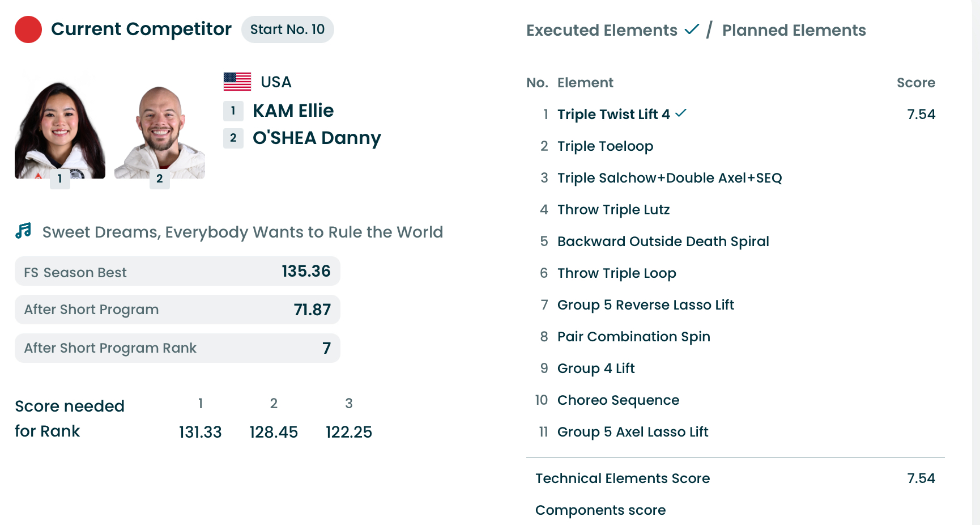Click the number 1 badge beside KAM Ellie

point(233,111)
